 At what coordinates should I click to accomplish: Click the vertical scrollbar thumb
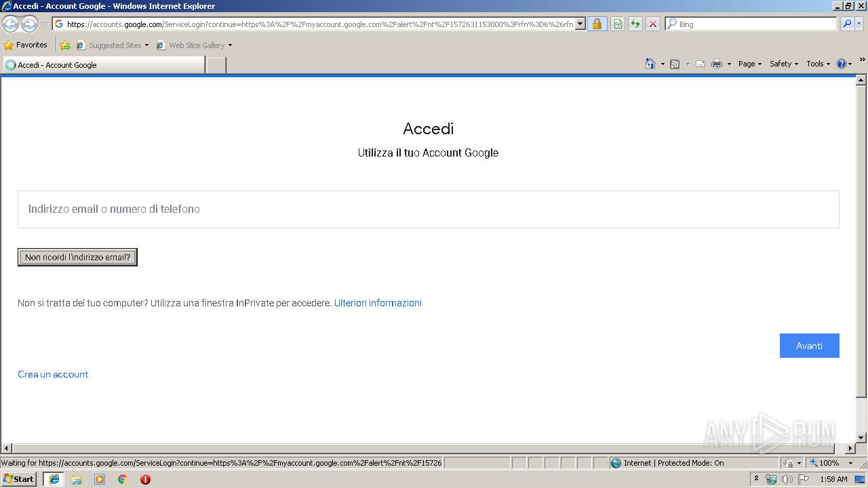tap(862, 241)
